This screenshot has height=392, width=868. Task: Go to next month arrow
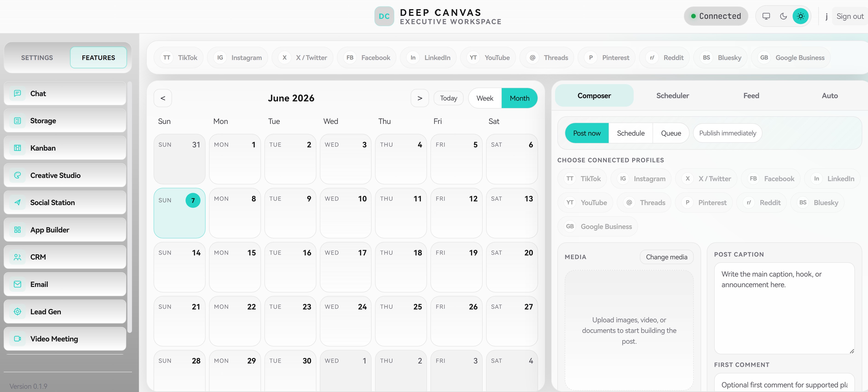tap(419, 98)
